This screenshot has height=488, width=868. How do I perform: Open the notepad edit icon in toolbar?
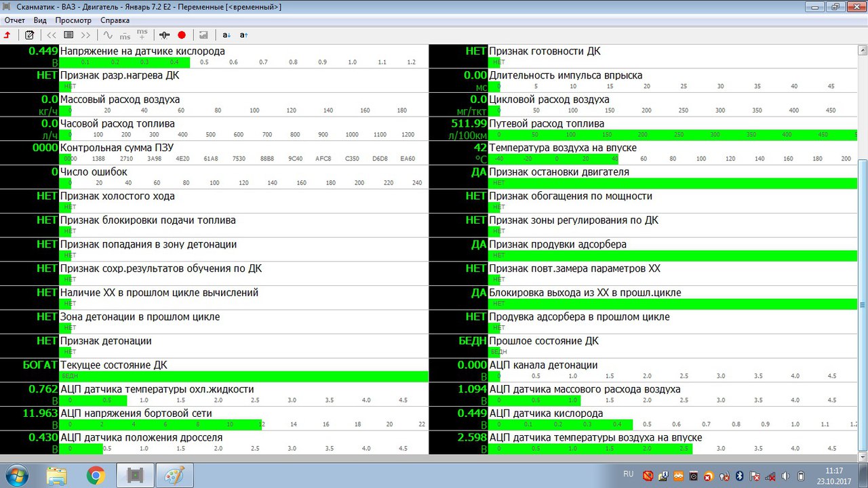[29, 35]
